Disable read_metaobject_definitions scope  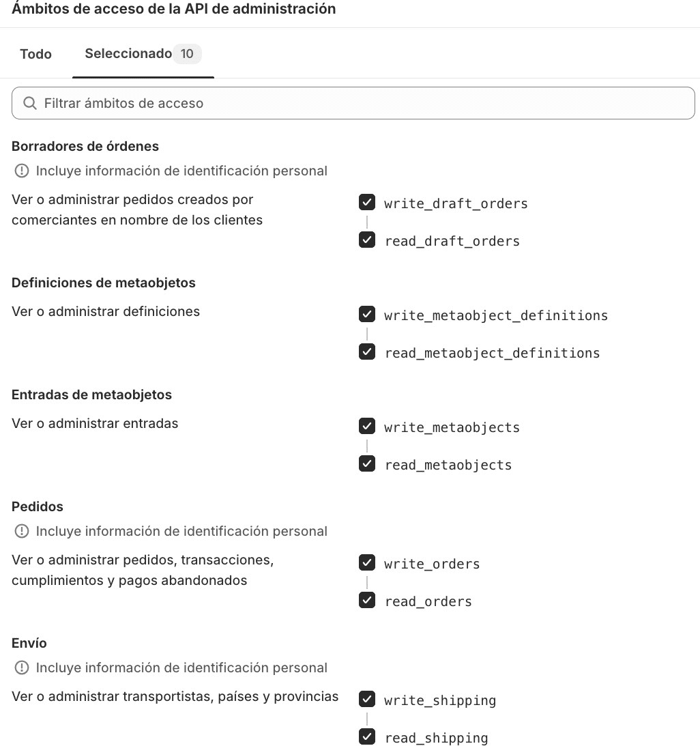(x=367, y=352)
